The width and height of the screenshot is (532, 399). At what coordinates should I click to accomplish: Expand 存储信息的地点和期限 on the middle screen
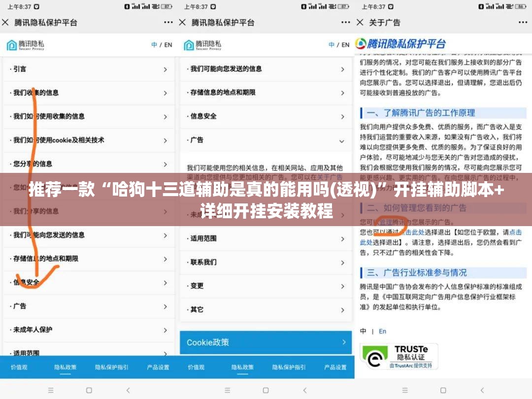coord(266,93)
